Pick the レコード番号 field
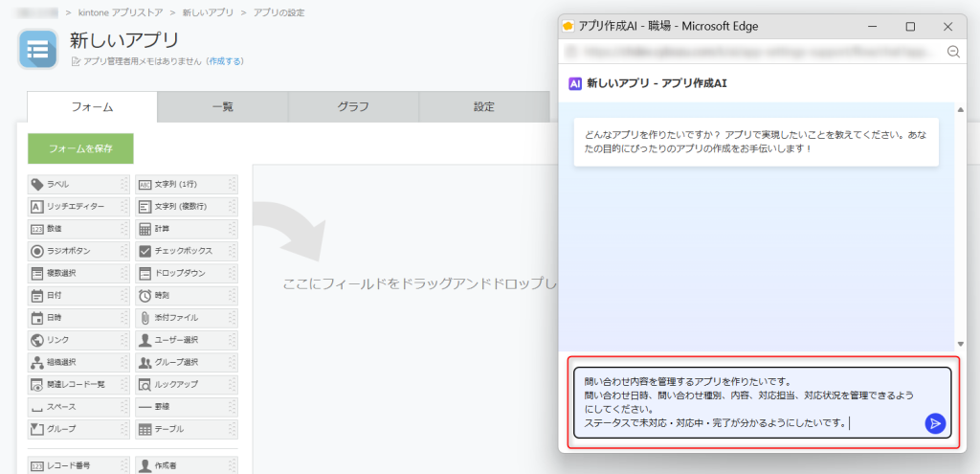Viewport: 980px width, 474px height. click(78, 465)
